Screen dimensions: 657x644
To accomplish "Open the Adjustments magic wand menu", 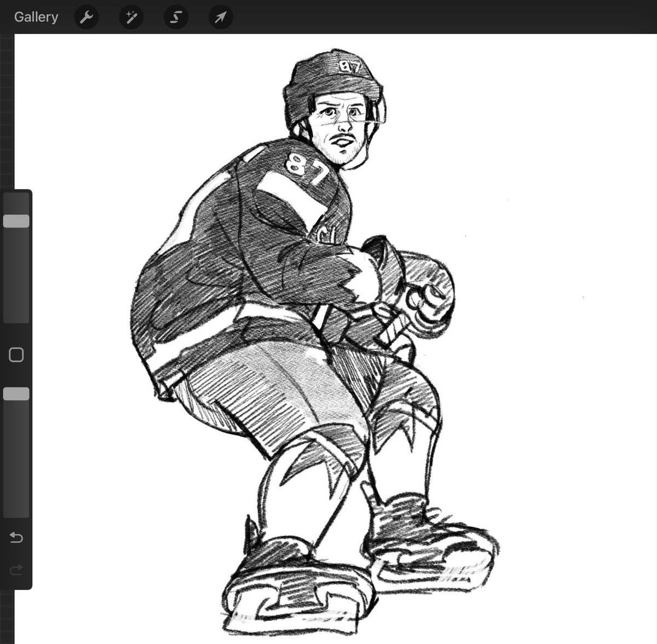I will click(131, 18).
